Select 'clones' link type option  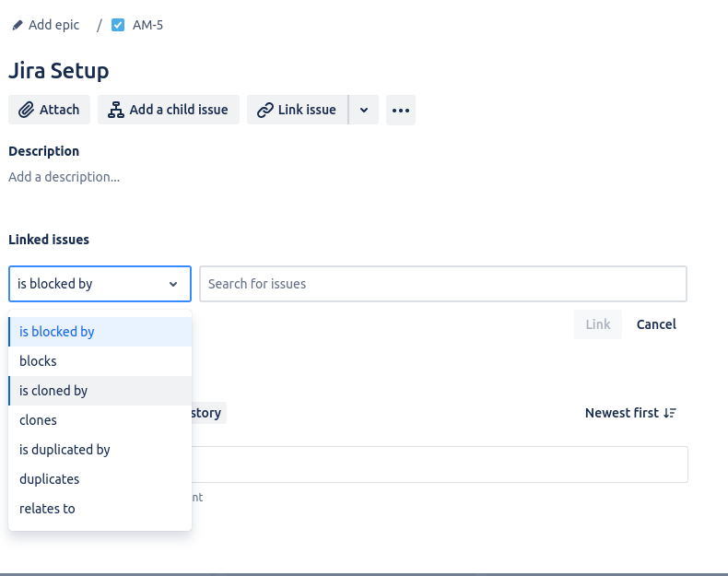point(100,420)
